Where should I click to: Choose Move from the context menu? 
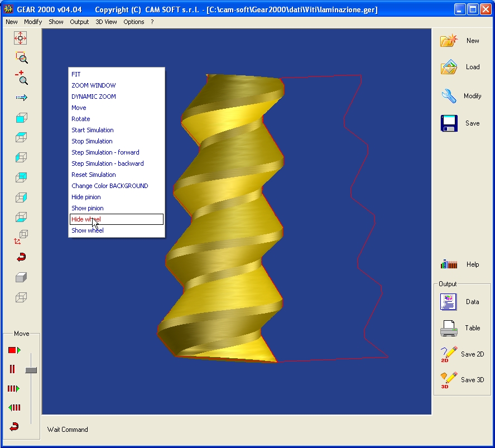[x=117, y=108]
